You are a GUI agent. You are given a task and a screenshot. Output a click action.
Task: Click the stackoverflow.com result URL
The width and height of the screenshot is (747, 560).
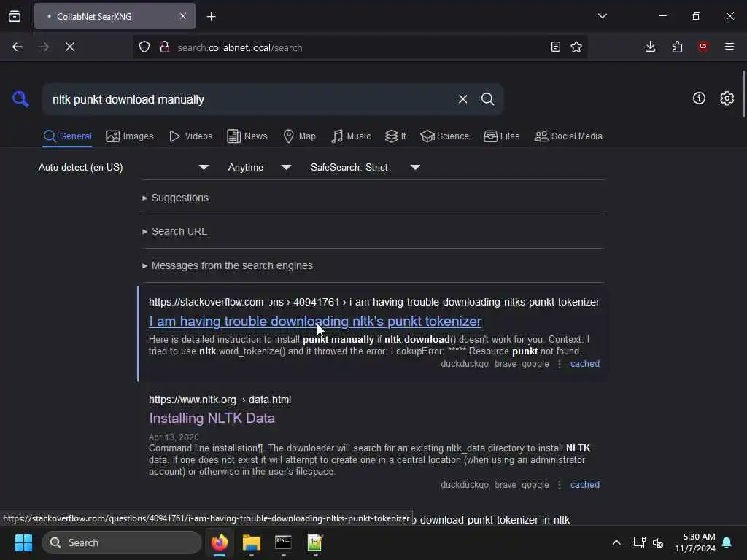[374, 303]
